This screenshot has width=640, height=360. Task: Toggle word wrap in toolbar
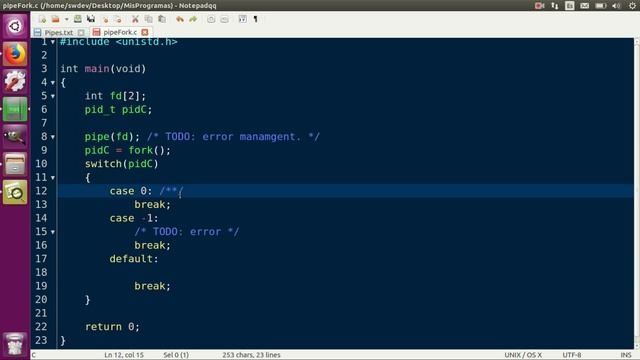click(x=242, y=19)
